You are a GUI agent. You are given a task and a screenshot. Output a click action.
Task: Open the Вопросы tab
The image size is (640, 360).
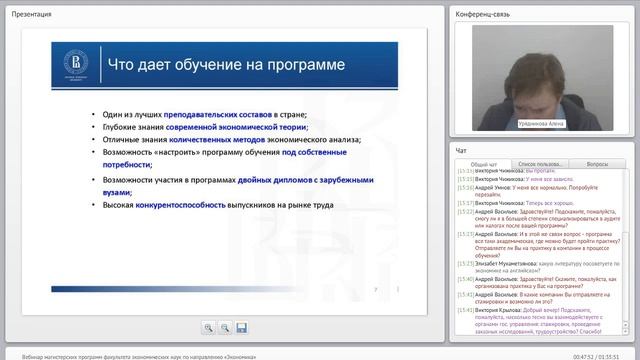(597, 164)
